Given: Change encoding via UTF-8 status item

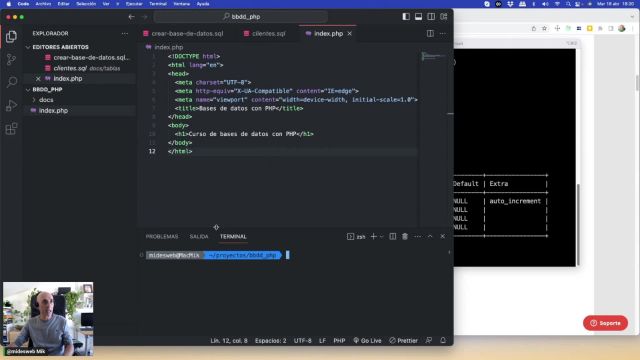Looking at the screenshot, I should click(x=302, y=340).
